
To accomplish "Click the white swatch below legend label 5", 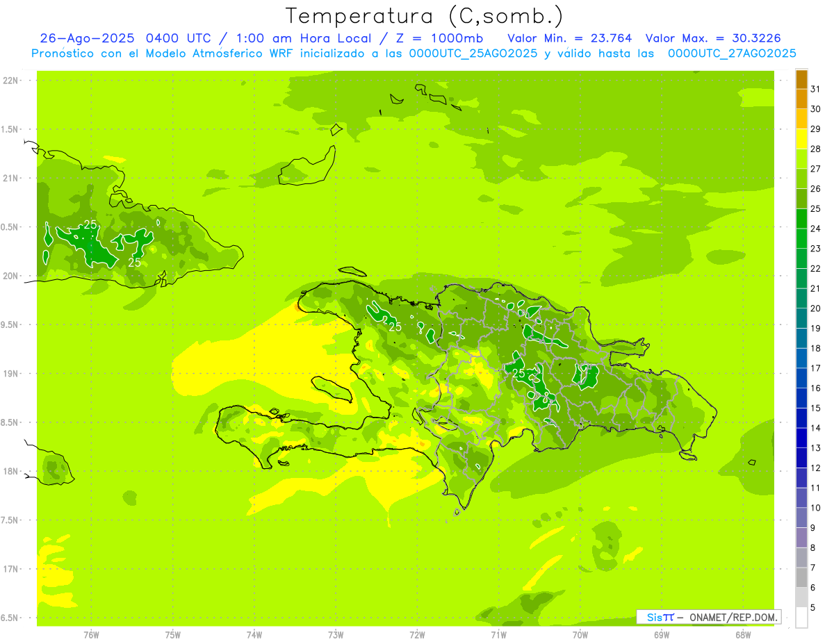I will (x=801, y=618).
